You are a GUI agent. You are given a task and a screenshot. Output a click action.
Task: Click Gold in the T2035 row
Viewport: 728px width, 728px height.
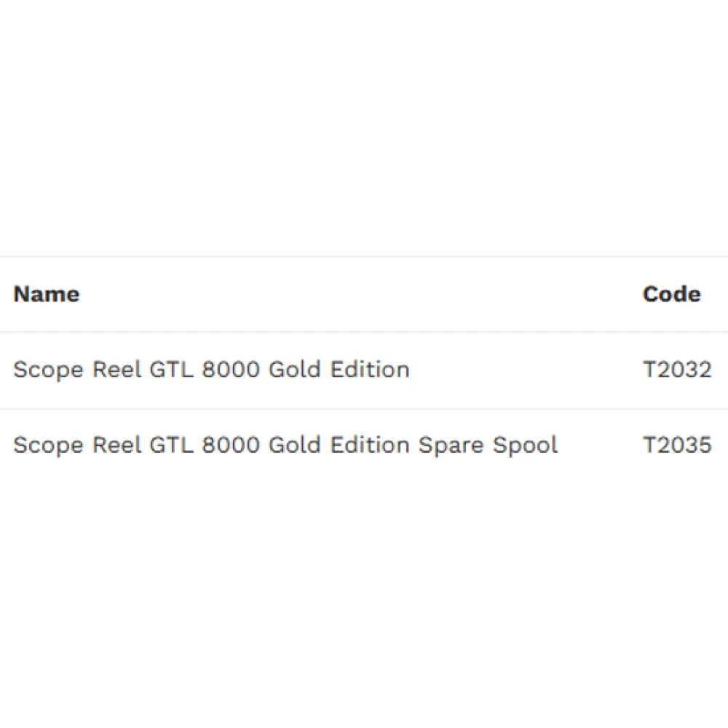tap(296, 445)
